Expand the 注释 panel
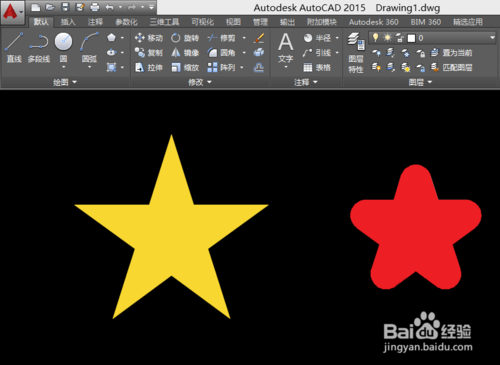The height and width of the screenshot is (365, 500). click(x=306, y=82)
